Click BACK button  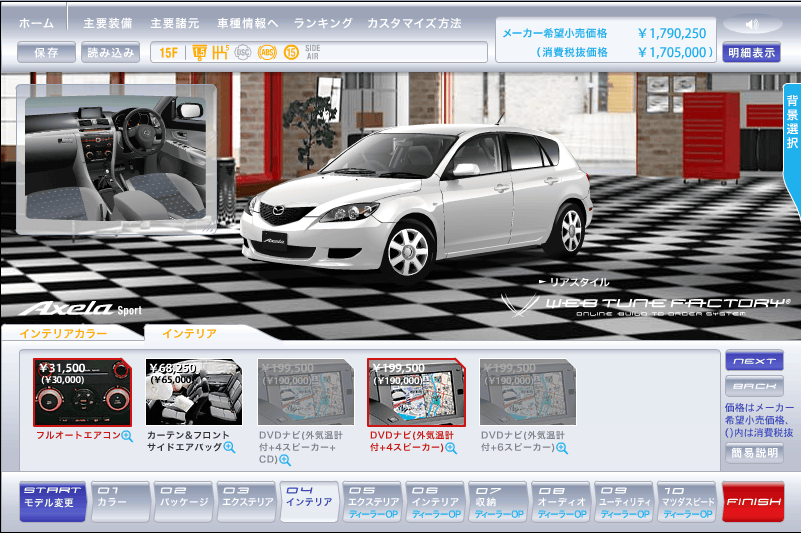tap(755, 386)
